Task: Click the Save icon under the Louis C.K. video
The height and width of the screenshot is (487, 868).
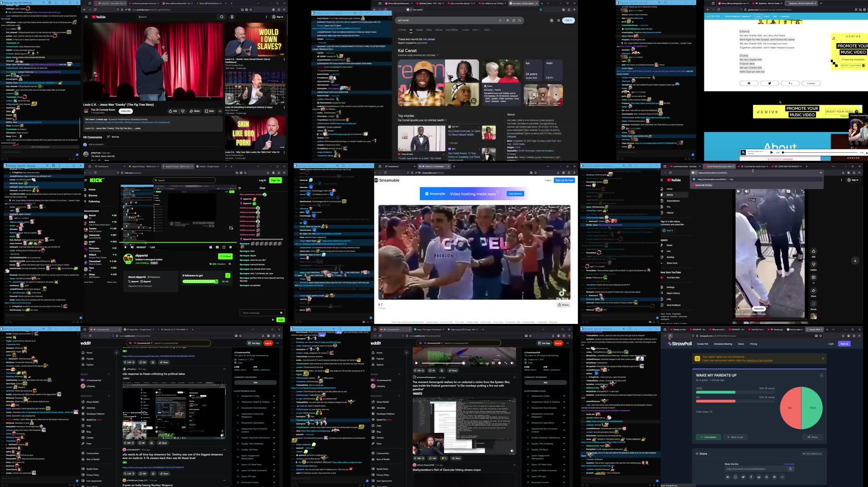Action: (x=209, y=111)
